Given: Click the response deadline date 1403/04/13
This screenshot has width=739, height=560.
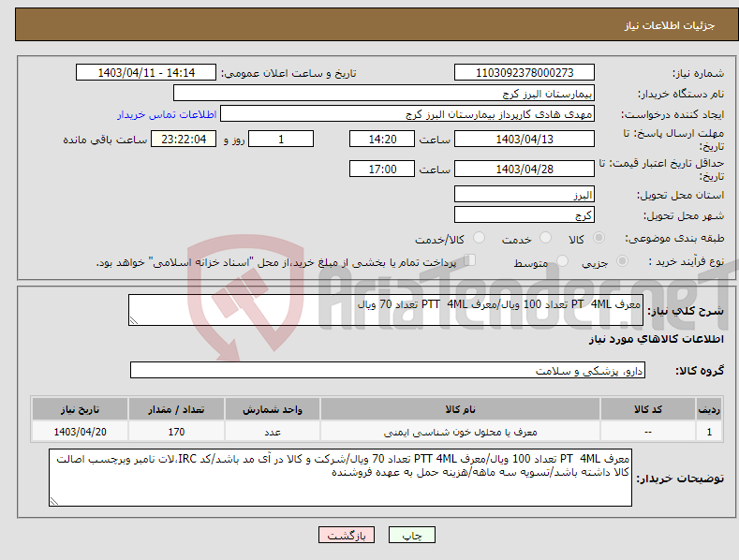Looking at the screenshot, I should [525, 139].
